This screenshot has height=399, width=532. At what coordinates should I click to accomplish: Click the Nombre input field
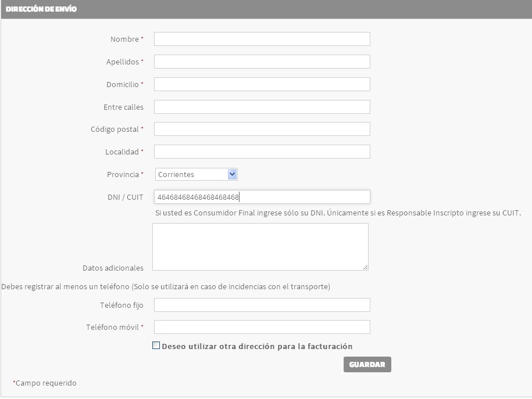(262, 39)
